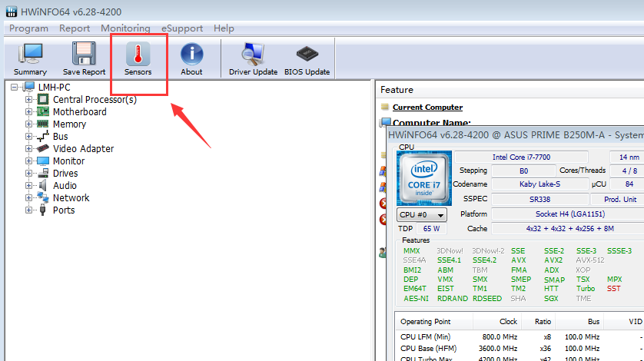Click the Socket H4 (LGA1151) platform value
The width and height of the screenshot is (644, 361).
point(570,214)
